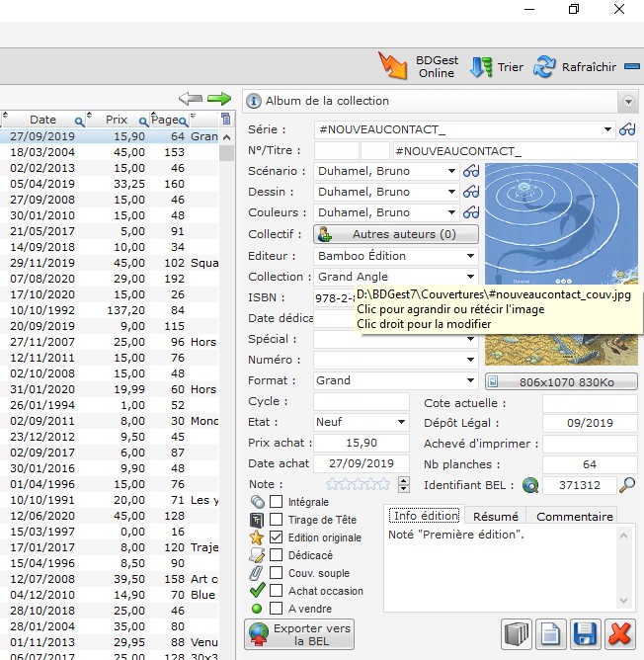The width and height of the screenshot is (644, 660).
Task: Expand the Scénario author dropdown
Action: (451, 171)
